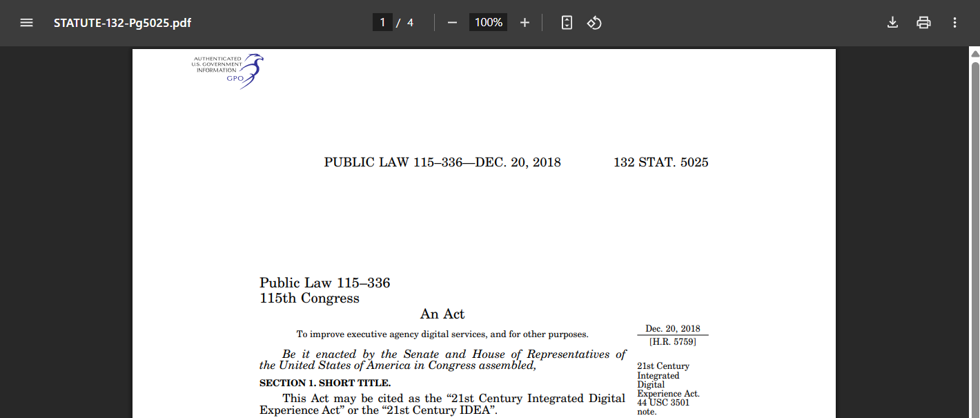The image size is (980, 418).
Task: Click the GPO authentication seal
Action: click(228, 71)
